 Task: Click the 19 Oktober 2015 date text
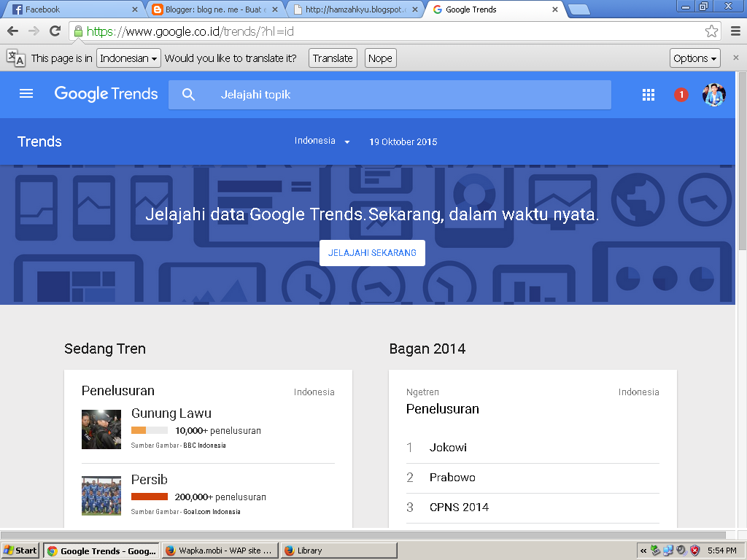403,141
